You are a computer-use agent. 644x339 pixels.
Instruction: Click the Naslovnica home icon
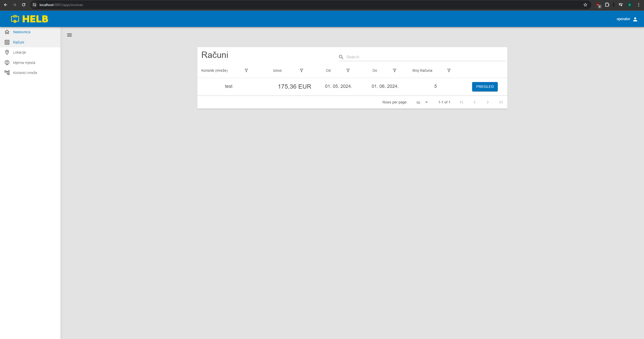point(7,32)
